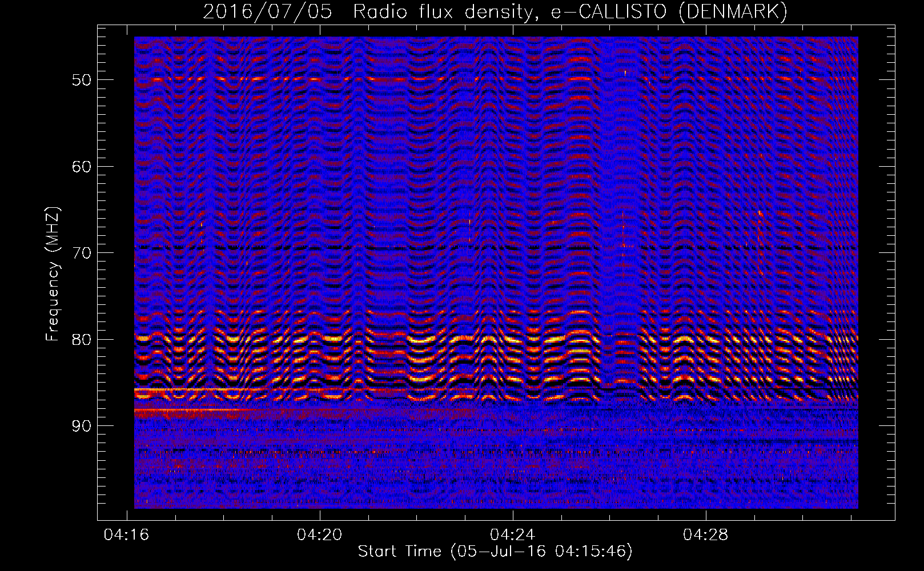The width and height of the screenshot is (924, 571).
Task: Click the plot title "2016/07/05 Radio flux density, e-CALLISTO (DENMARK)"
Action: tap(495, 11)
